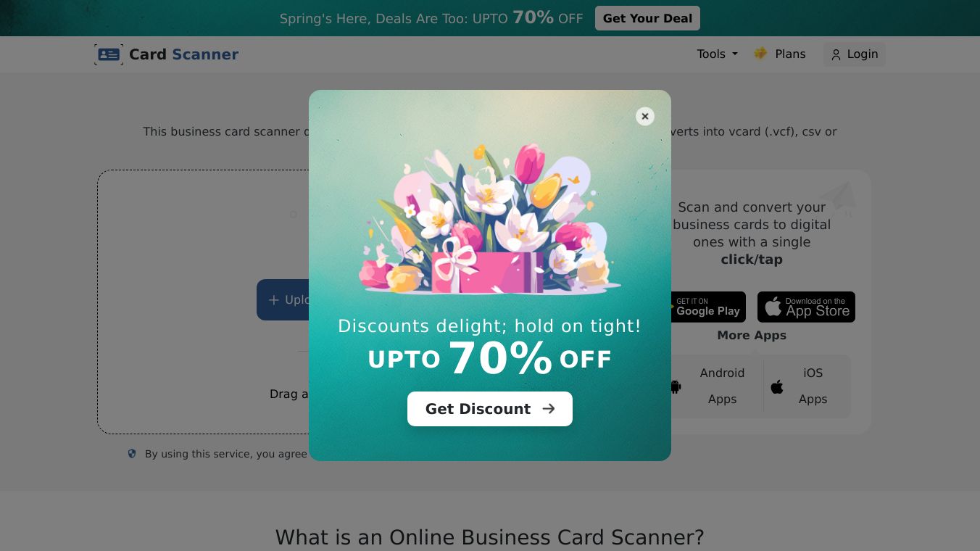Image resolution: width=980 pixels, height=551 pixels.
Task: Open the App Store download badge
Action: tap(806, 307)
